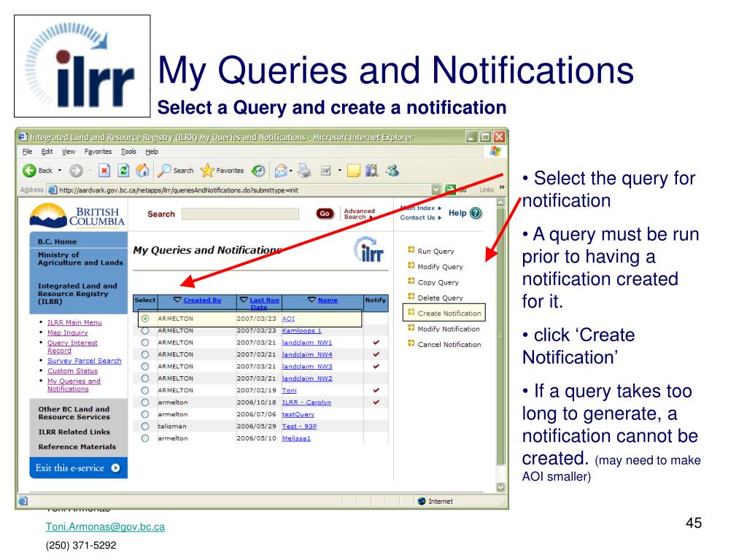The height and width of the screenshot is (560, 747).
Task: Select the radio button for landclaim_NW1
Action: [x=145, y=343]
